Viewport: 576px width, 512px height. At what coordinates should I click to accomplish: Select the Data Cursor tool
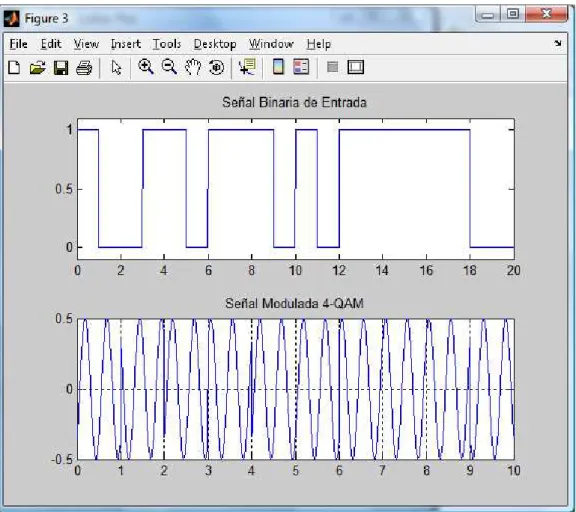[247, 67]
